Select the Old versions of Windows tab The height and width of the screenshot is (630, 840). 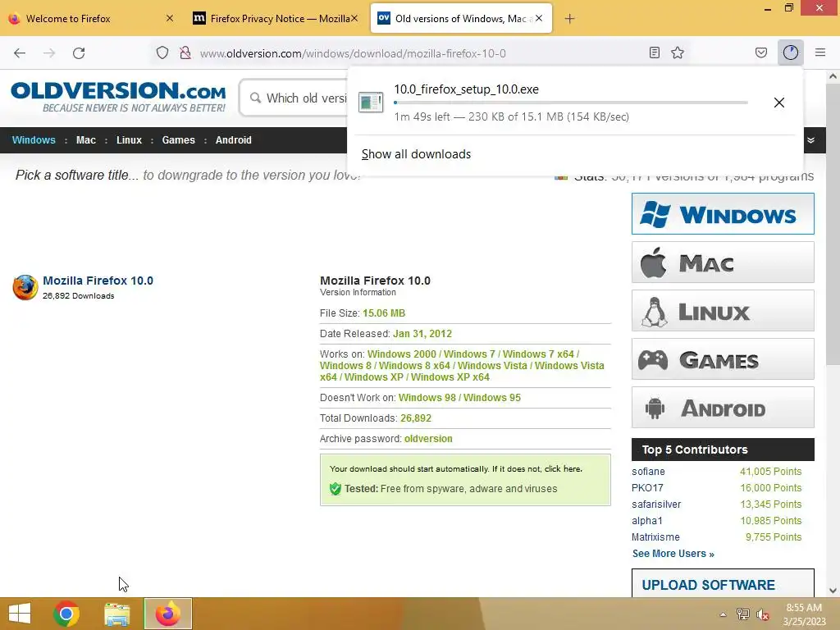(461, 19)
